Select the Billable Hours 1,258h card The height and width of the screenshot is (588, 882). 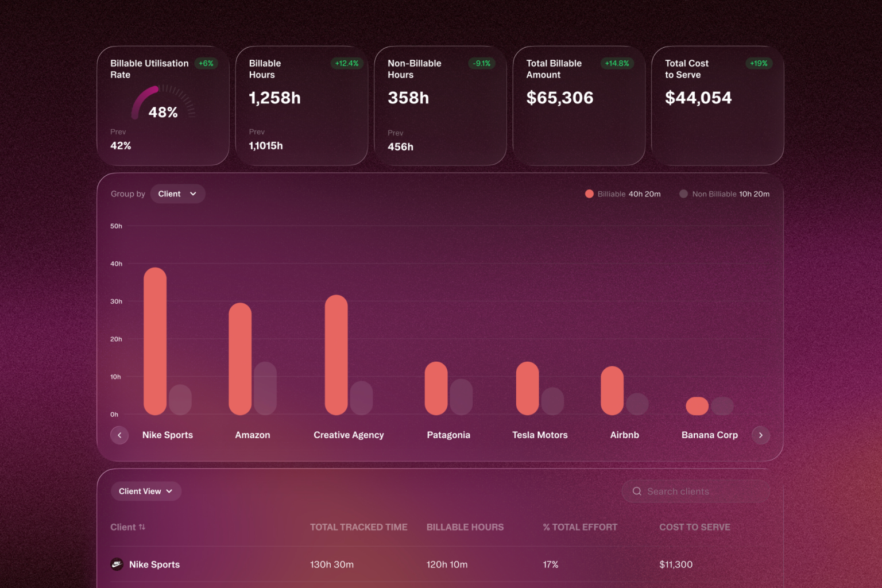(301, 106)
